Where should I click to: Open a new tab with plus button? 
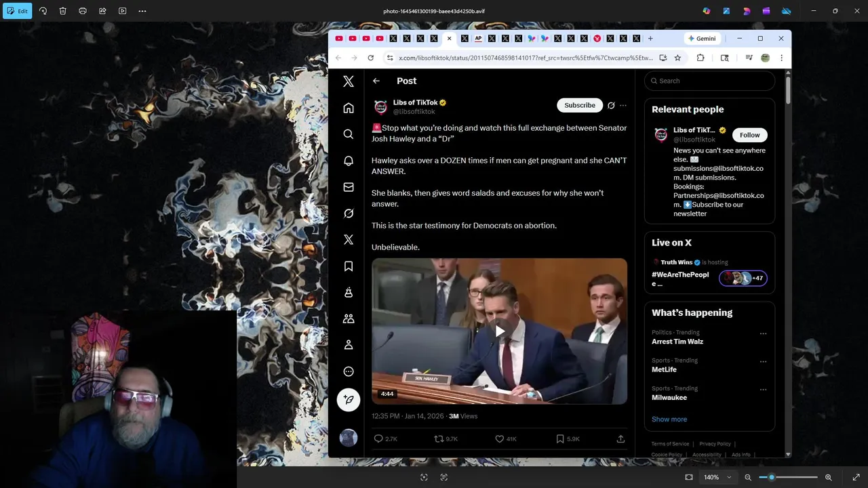[650, 39]
